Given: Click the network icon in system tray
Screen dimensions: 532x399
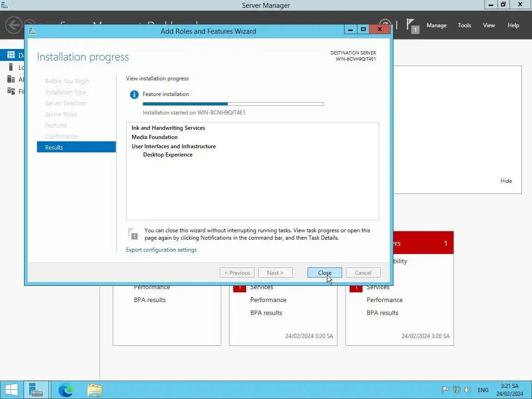Looking at the screenshot, I should (457, 390).
